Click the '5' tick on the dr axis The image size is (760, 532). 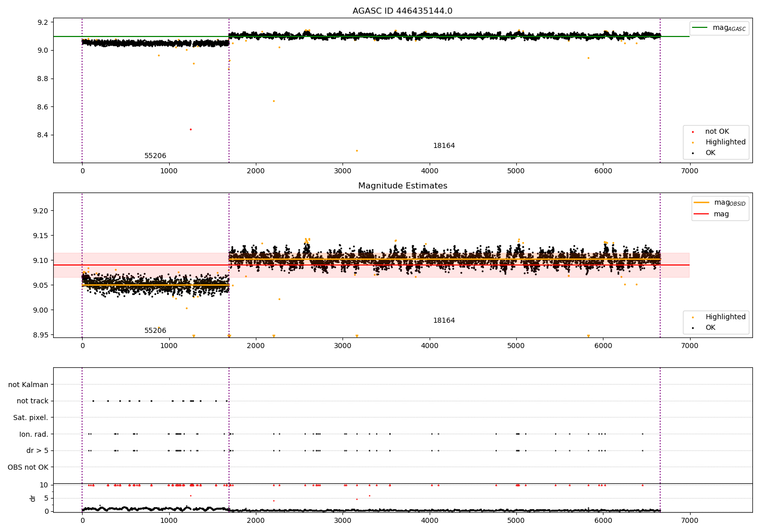click(46, 499)
